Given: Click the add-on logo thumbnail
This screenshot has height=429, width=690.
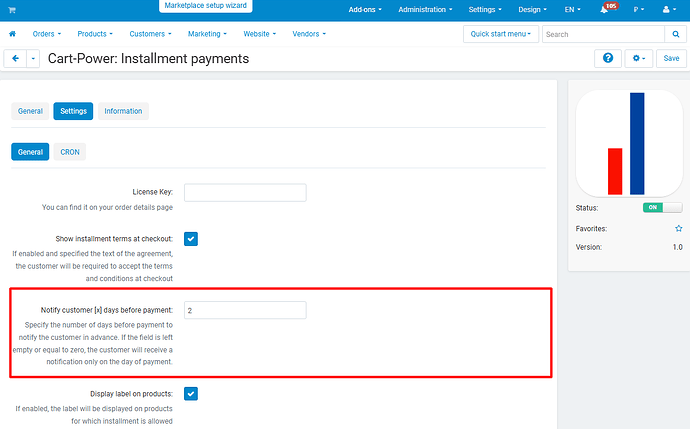Looking at the screenshot, I should [x=629, y=143].
